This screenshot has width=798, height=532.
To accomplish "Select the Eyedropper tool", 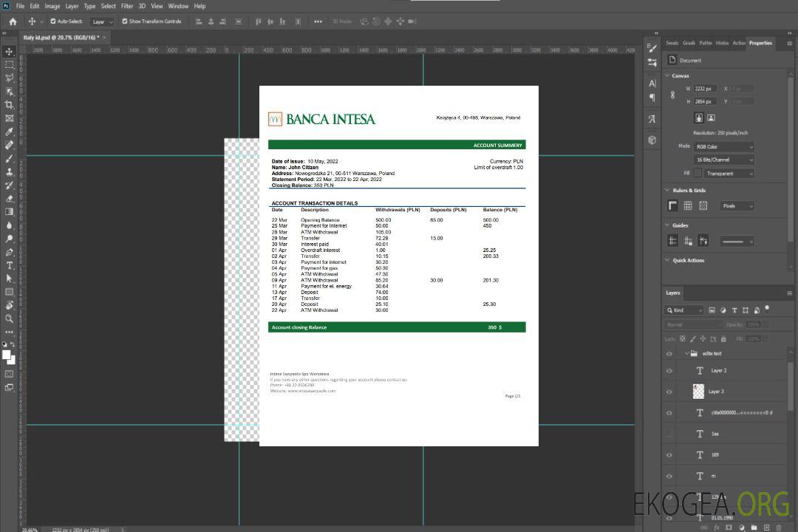I will click(9, 132).
